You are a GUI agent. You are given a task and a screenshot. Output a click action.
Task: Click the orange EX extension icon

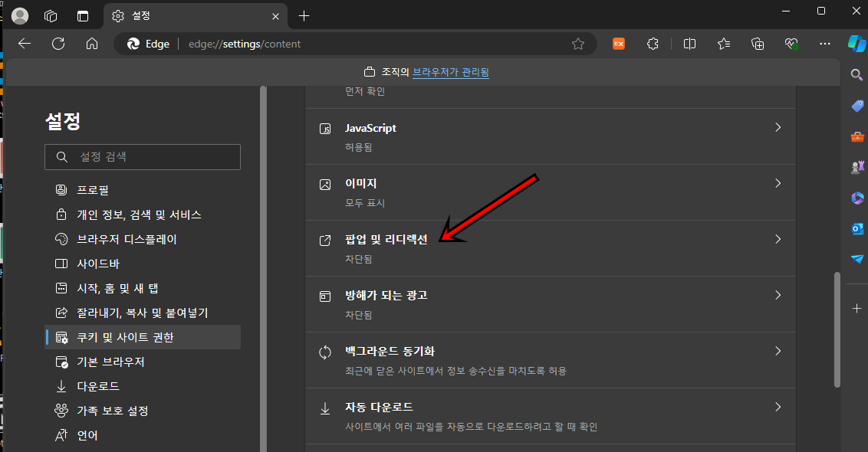[619, 44]
